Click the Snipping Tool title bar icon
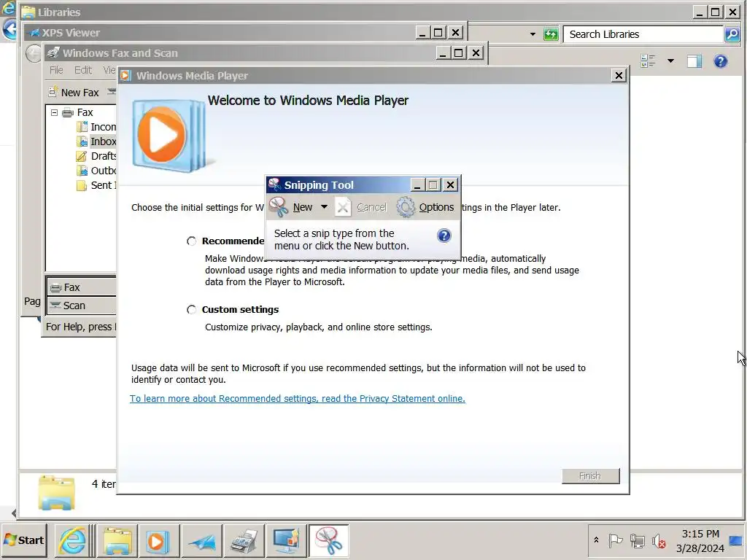This screenshot has height=560, width=747. (x=274, y=184)
